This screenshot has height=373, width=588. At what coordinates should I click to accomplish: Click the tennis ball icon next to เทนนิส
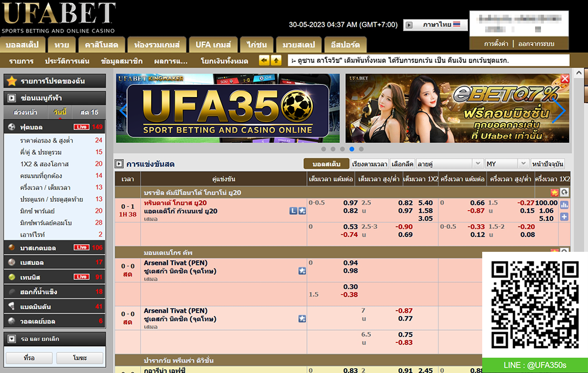click(x=12, y=277)
